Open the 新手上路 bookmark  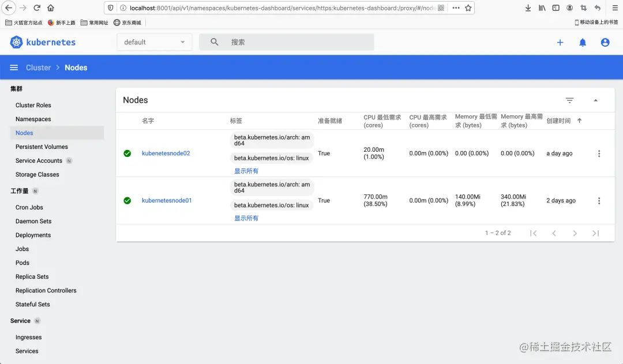[x=62, y=22]
